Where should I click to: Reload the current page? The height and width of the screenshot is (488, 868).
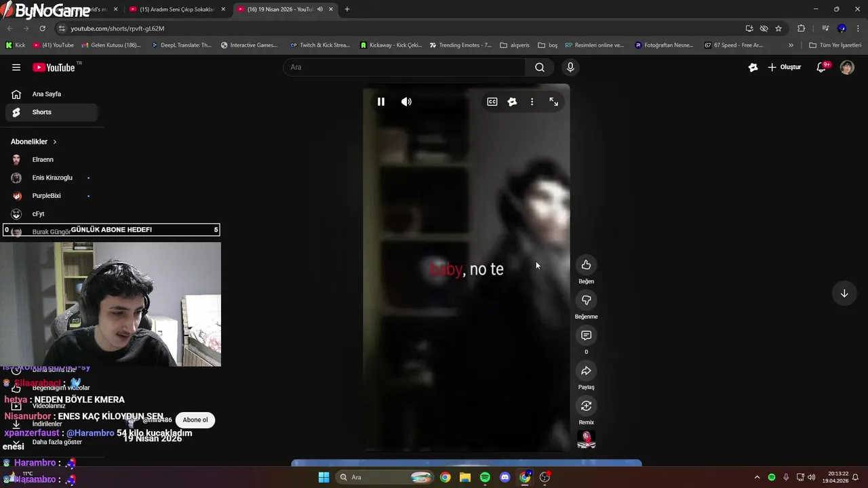click(x=42, y=28)
